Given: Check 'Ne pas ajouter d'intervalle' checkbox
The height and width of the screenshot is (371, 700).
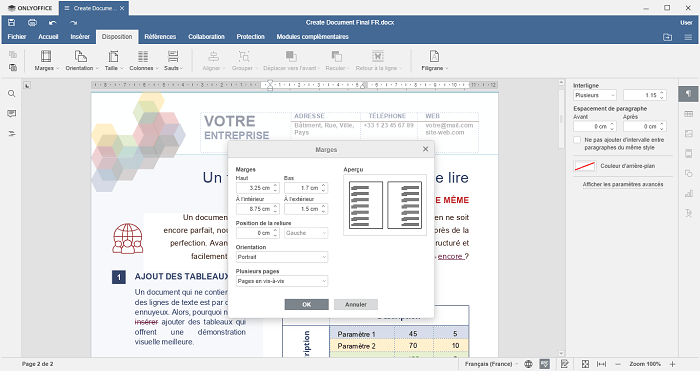Looking at the screenshot, I should [577, 140].
